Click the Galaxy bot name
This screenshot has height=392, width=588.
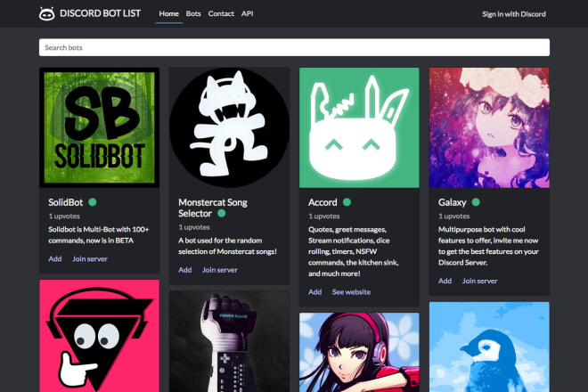pos(453,202)
